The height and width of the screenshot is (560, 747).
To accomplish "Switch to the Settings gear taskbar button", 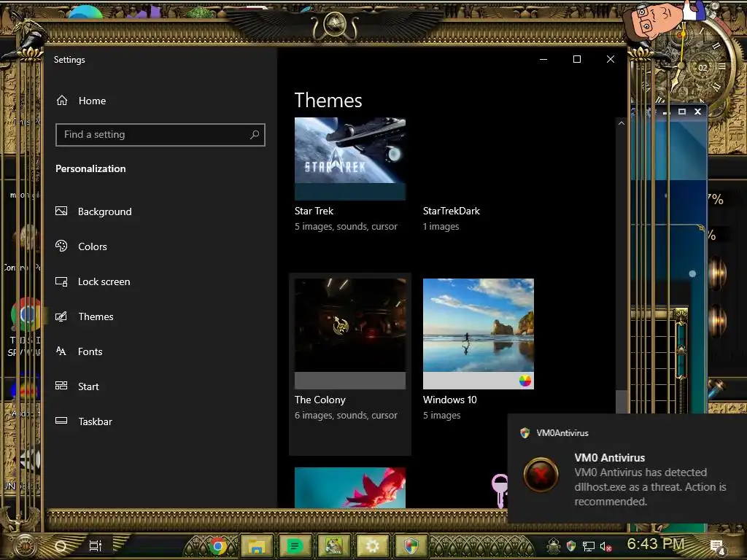I will (373, 546).
